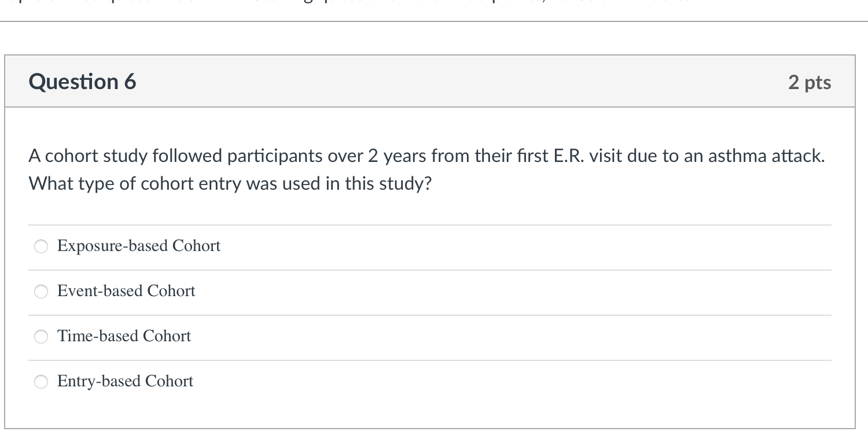The width and height of the screenshot is (868, 439).
Task: Pick the Time-based Cohort radio button
Action: (x=41, y=337)
